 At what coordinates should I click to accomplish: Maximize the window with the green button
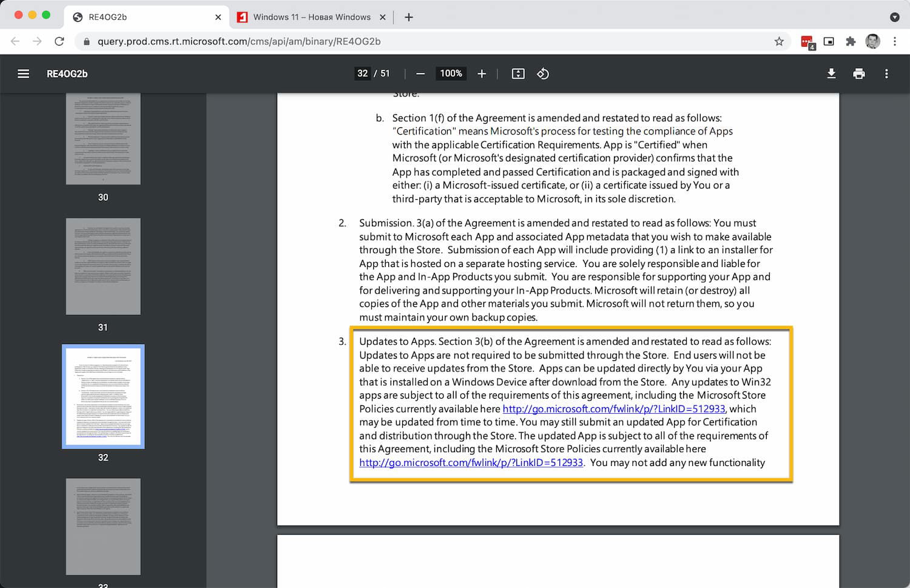pyautogui.click(x=46, y=15)
